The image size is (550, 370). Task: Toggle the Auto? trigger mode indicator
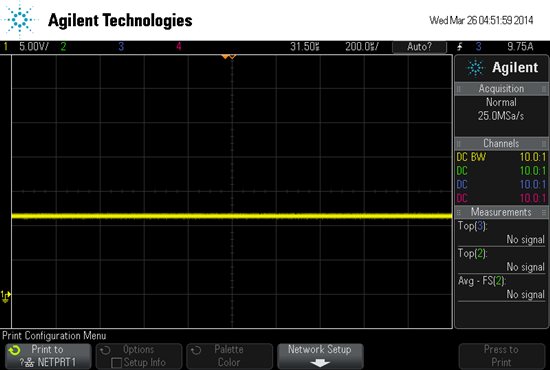pyautogui.click(x=419, y=47)
